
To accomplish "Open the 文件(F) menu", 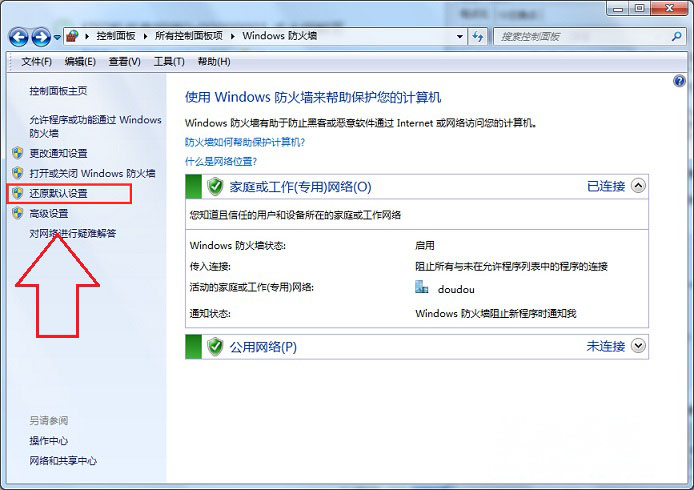I will (37, 62).
